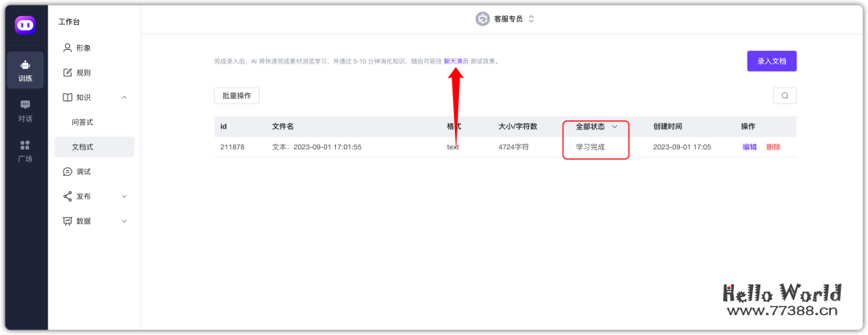This screenshot has width=868, height=335.
Task: Click the 工作台 heading
Action: (x=69, y=22)
